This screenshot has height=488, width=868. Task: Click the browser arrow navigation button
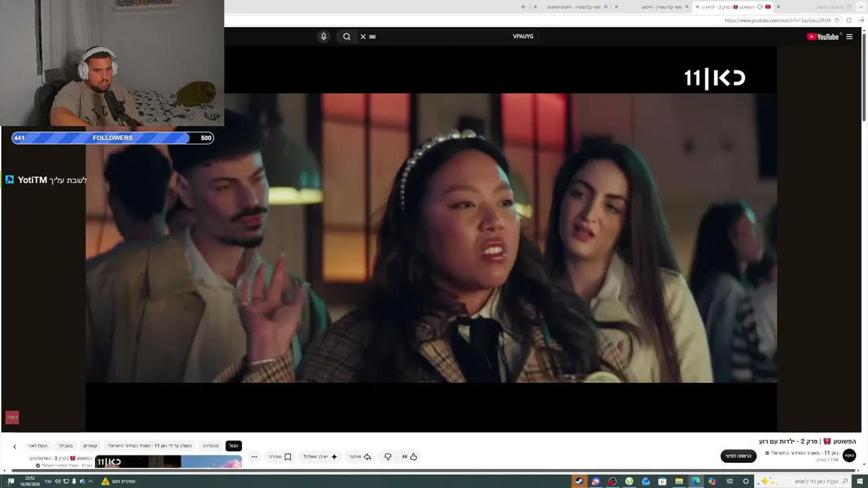[861, 20]
